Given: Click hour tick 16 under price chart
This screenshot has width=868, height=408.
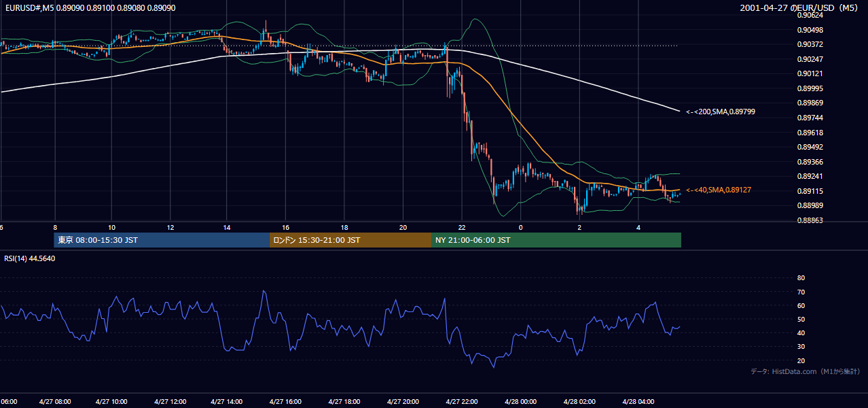Looking at the screenshot, I should [286, 227].
